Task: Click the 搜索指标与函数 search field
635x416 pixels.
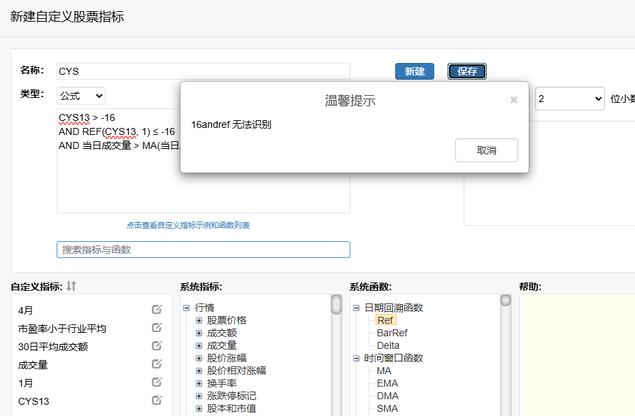Action: click(x=203, y=249)
